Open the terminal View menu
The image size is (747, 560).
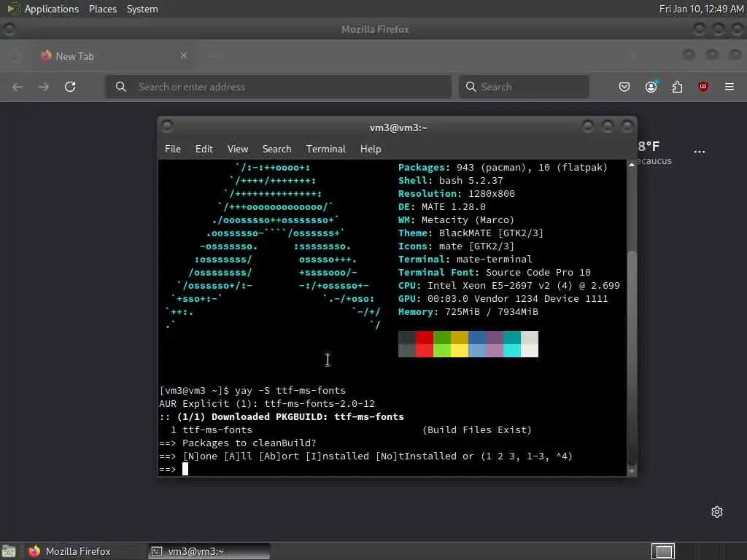tap(238, 149)
